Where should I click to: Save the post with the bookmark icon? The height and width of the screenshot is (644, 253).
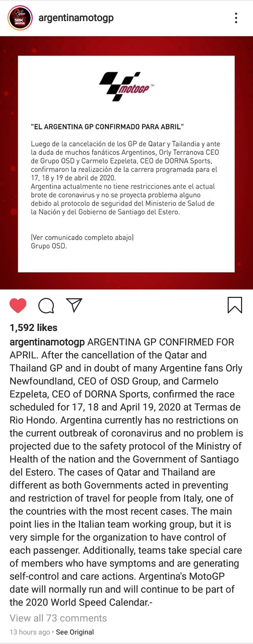click(x=235, y=305)
